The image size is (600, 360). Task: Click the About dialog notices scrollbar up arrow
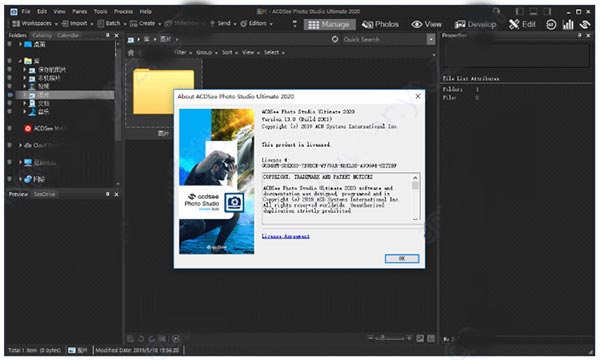click(415, 178)
